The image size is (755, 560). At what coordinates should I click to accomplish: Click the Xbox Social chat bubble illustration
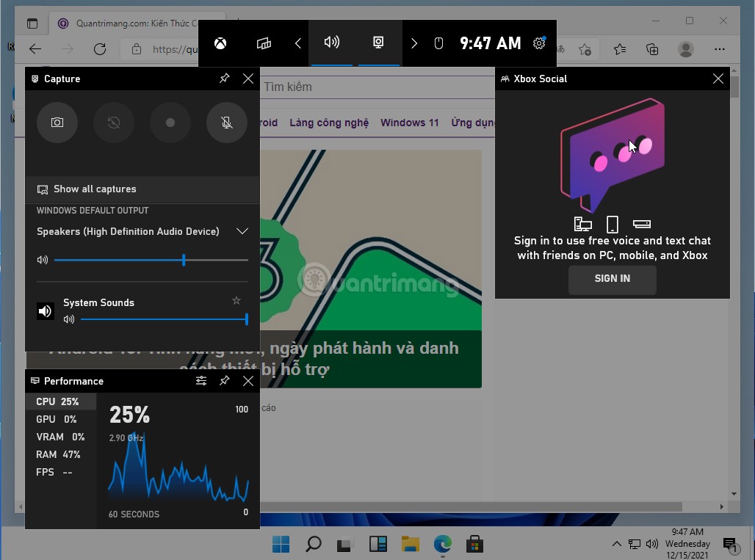[612, 155]
